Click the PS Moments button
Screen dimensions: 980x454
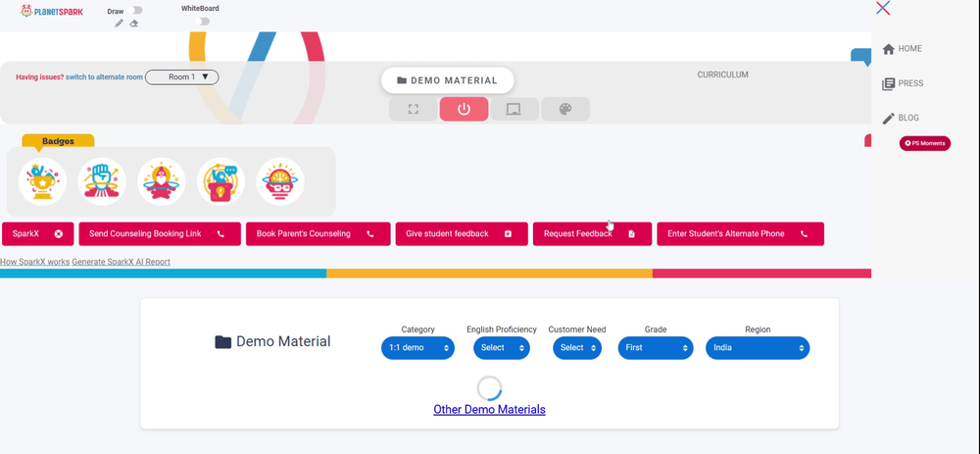(925, 143)
